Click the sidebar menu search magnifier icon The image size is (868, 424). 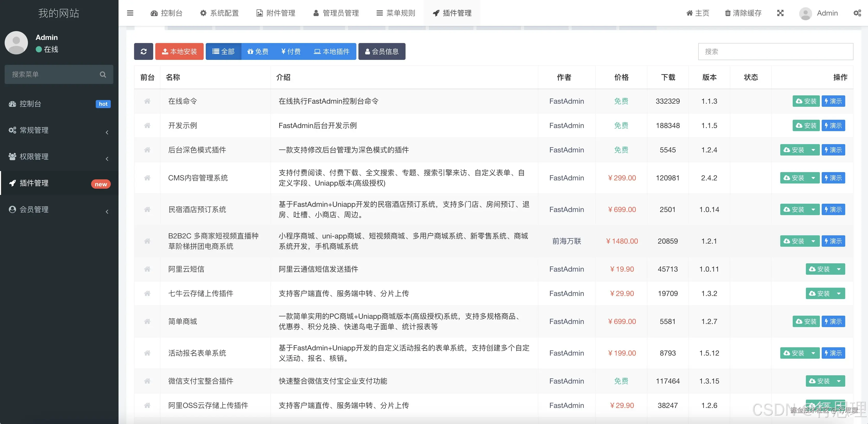pyautogui.click(x=103, y=75)
